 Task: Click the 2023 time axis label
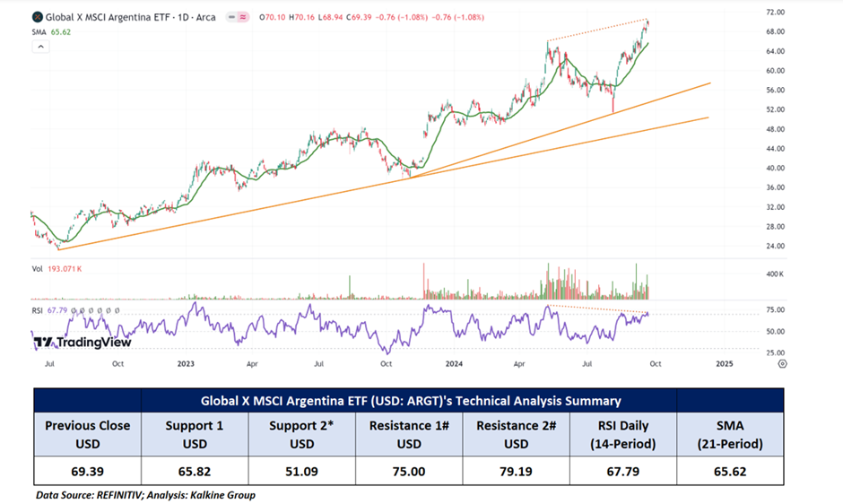coord(186,363)
